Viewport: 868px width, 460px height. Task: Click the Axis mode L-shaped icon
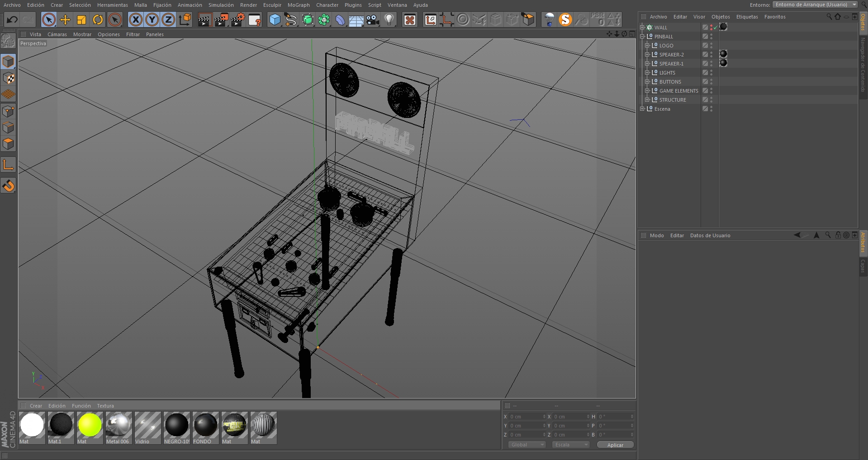9,165
